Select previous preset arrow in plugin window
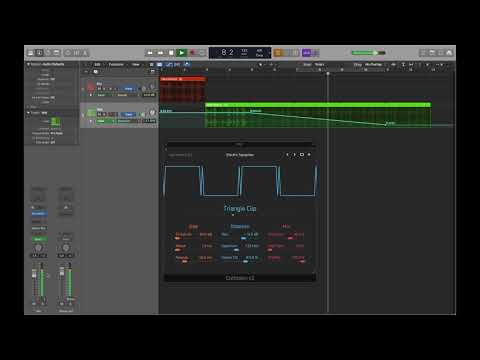Image resolution: width=480 pixels, height=360 pixels. (x=287, y=155)
